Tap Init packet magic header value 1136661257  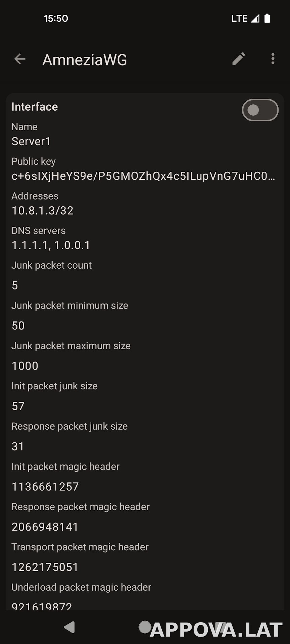pos(45,487)
